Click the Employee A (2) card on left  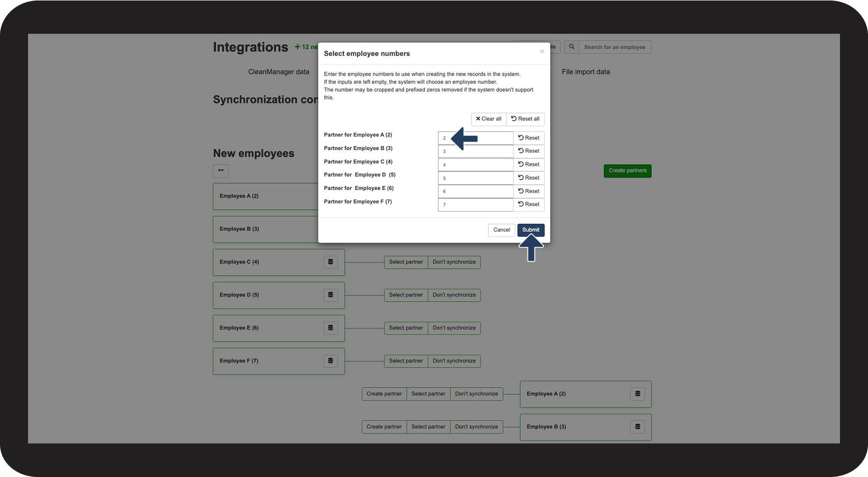265,196
